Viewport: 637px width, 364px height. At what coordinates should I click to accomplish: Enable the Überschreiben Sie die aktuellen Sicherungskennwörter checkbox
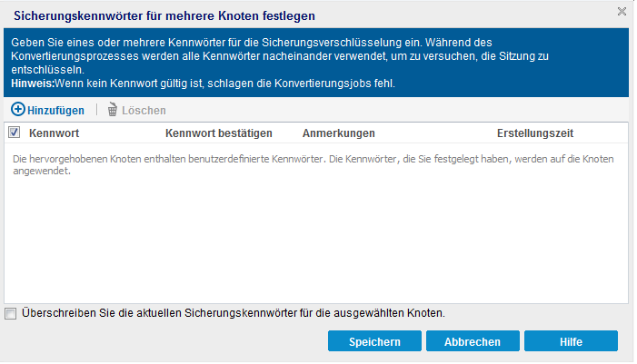(x=10, y=313)
